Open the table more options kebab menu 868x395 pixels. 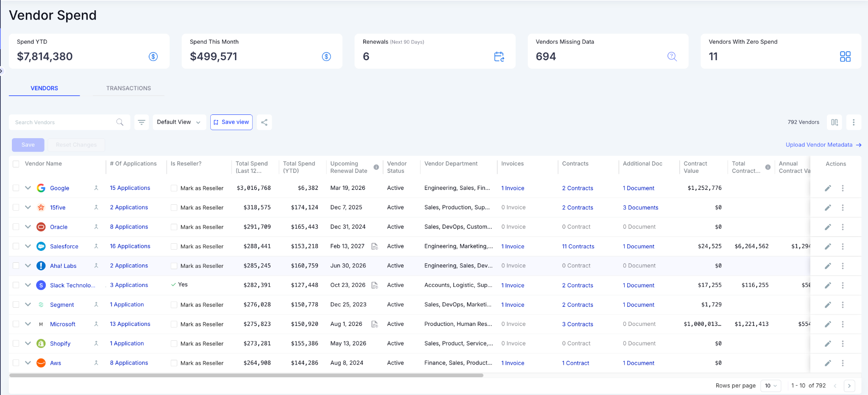point(854,122)
